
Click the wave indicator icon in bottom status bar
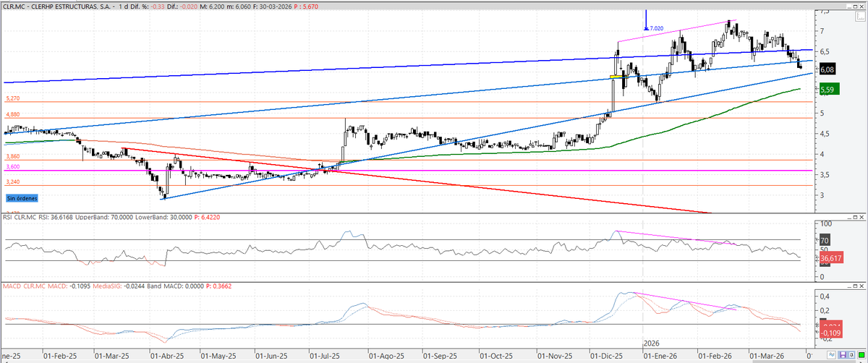click(x=831, y=354)
